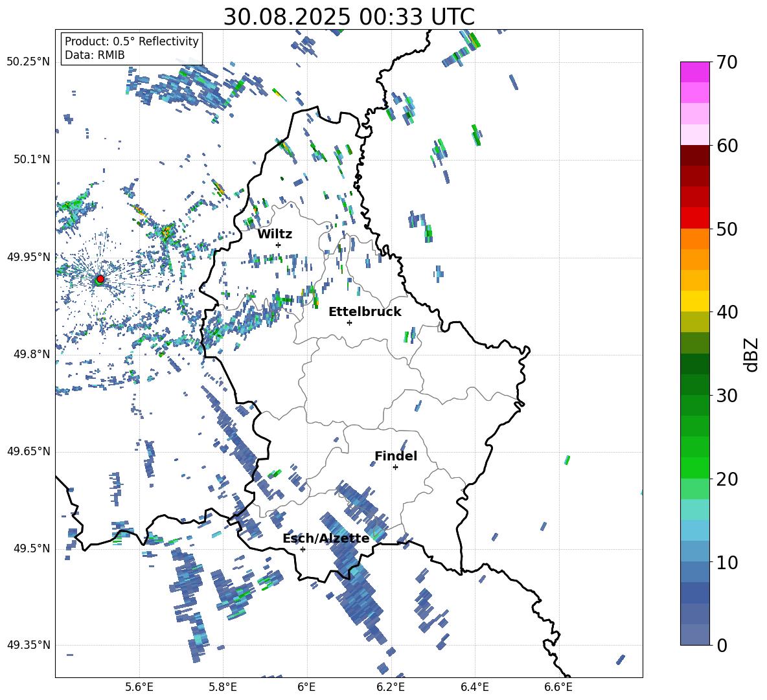Click the Ettelbruck station cross marker
767x700 pixels.
(349, 322)
